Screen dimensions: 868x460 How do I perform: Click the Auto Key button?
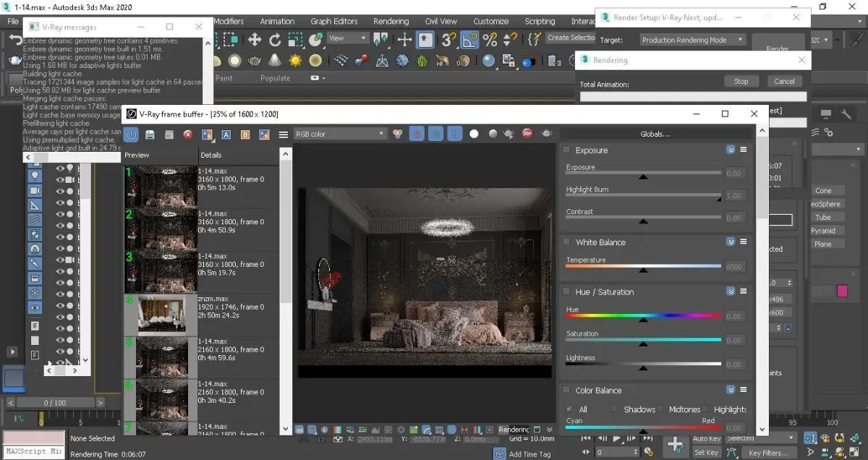pos(706,439)
